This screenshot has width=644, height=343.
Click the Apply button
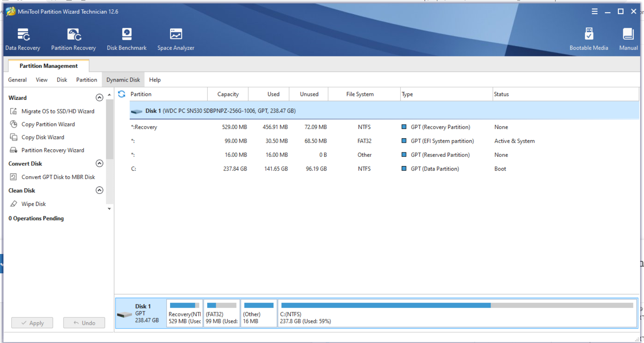coord(32,323)
